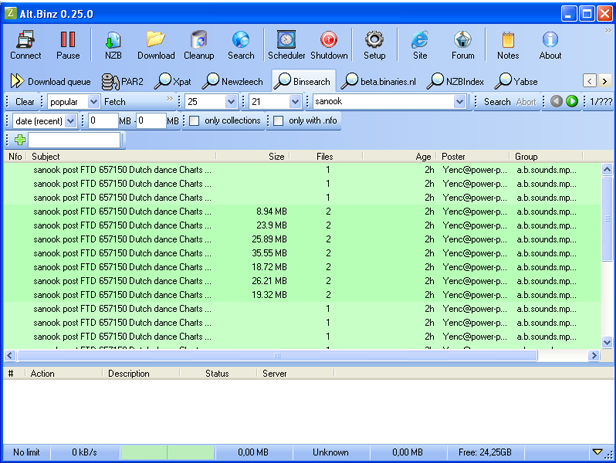Select the result row sized 19.32 MB
Viewport: 616px width, 463px height.
coord(302,295)
